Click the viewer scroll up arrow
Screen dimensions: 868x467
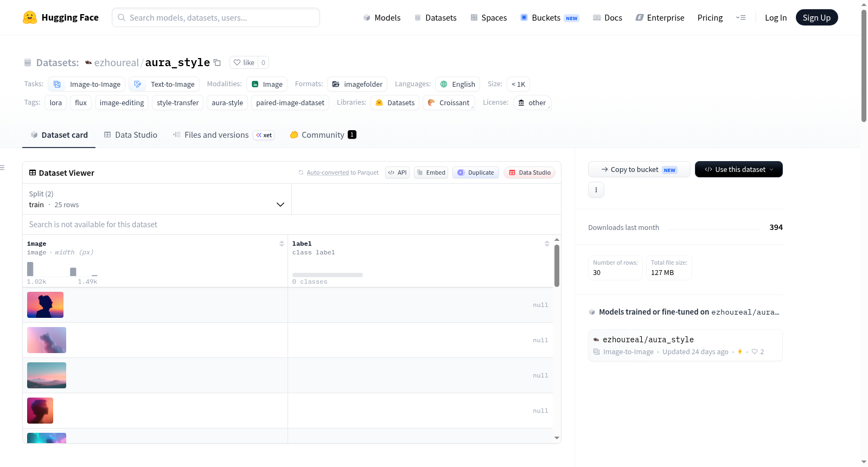557,239
